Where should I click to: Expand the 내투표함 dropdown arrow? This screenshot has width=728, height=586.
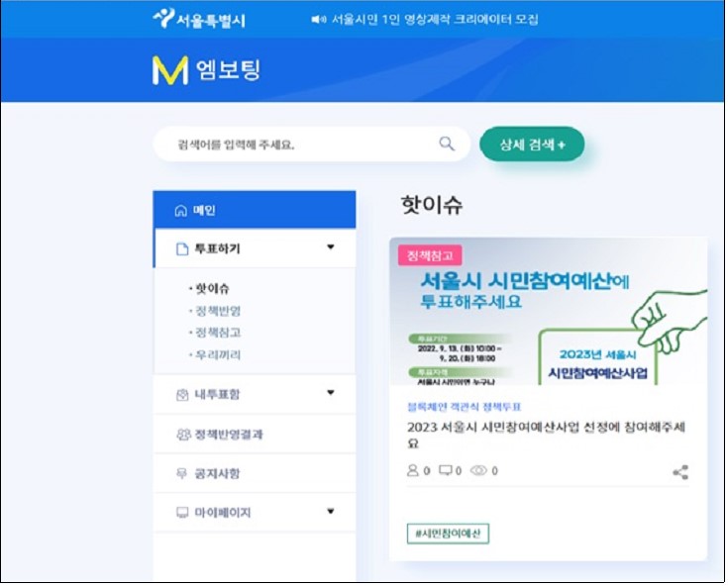click(x=331, y=393)
